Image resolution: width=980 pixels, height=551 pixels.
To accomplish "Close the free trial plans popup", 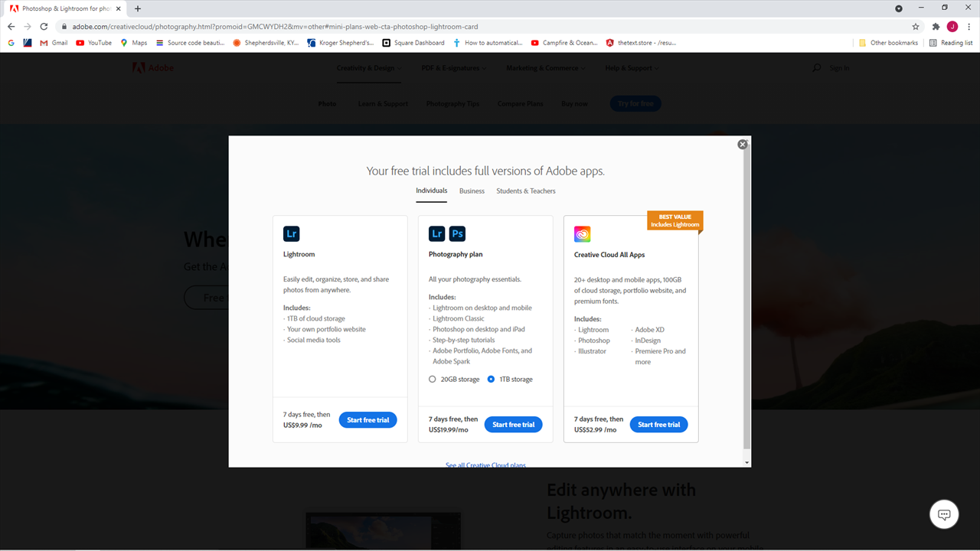I will pos(742,144).
